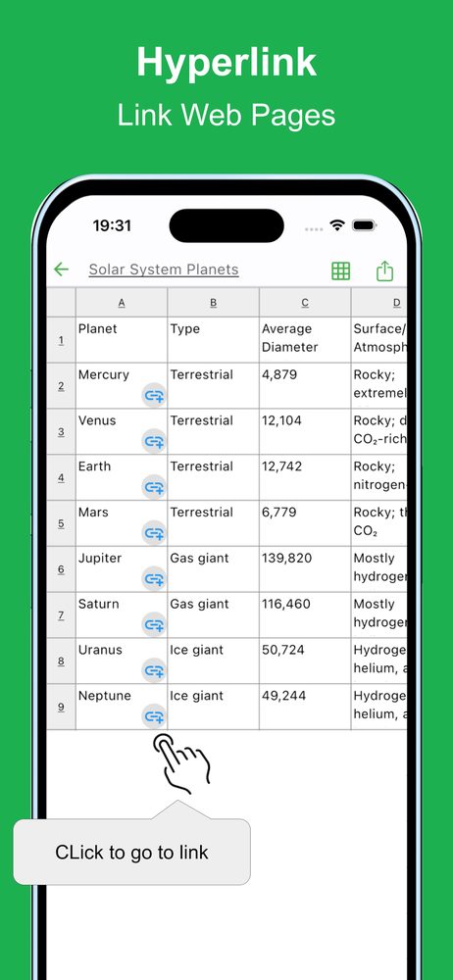Image resolution: width=453 pixels, height=980 pixels.
Task: Select the Surface/Atmosphere header cell
Action: point(379,340)
